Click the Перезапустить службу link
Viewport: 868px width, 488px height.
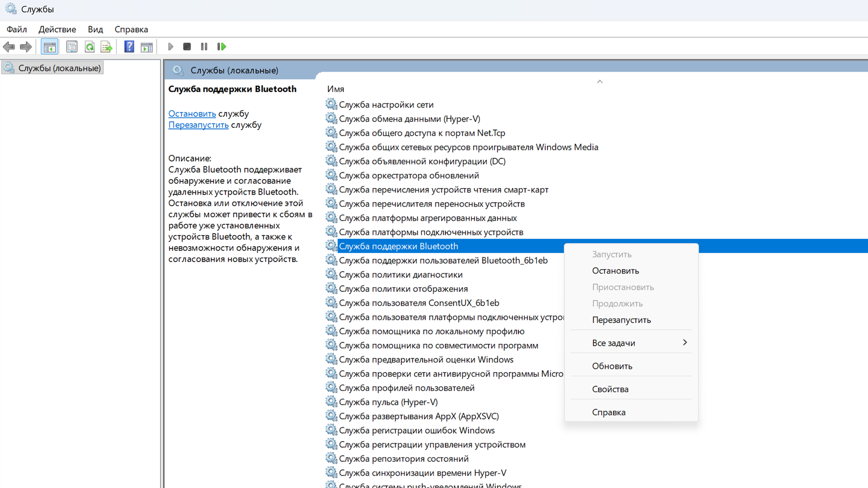[x=198, y=125]
